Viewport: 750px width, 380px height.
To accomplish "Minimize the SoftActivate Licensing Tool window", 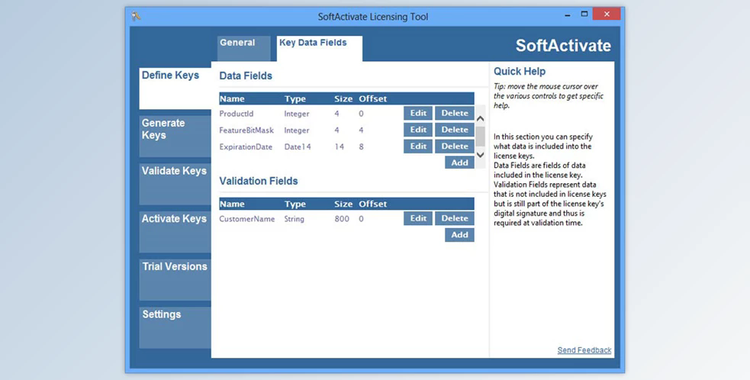I will tap(567, 15).
